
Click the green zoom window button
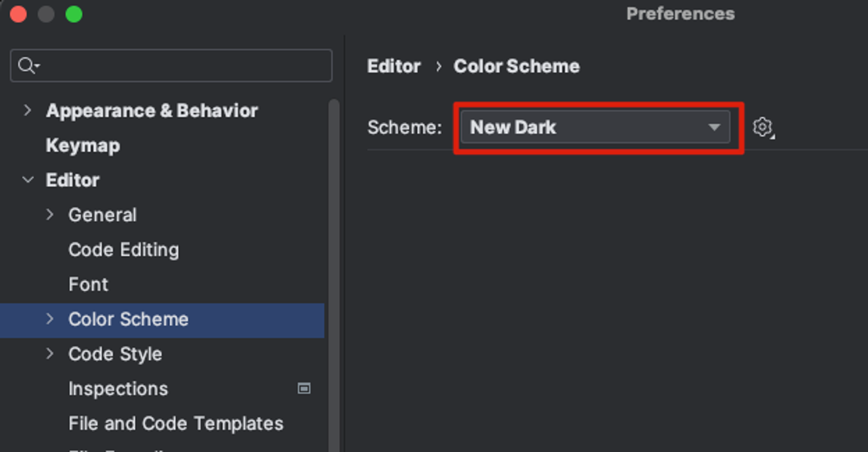click(x=74, y=14)
